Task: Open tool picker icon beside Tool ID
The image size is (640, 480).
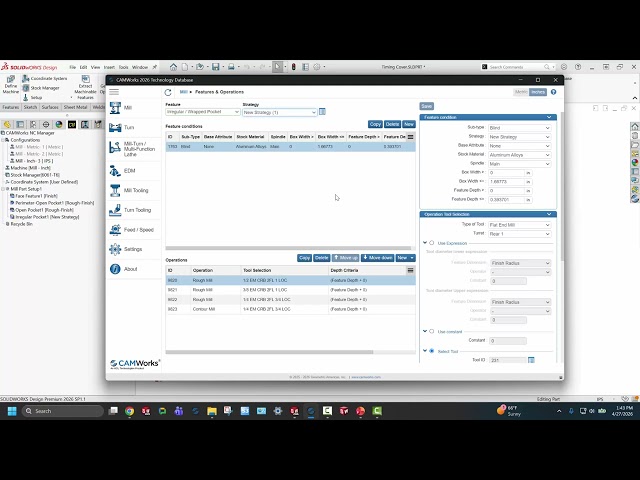Action: 531,360
